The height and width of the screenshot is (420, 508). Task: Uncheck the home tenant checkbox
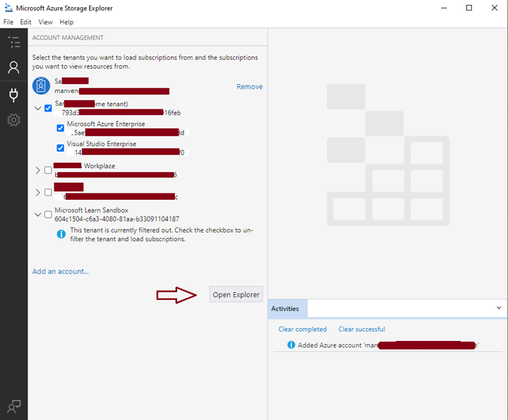[48, 108]
